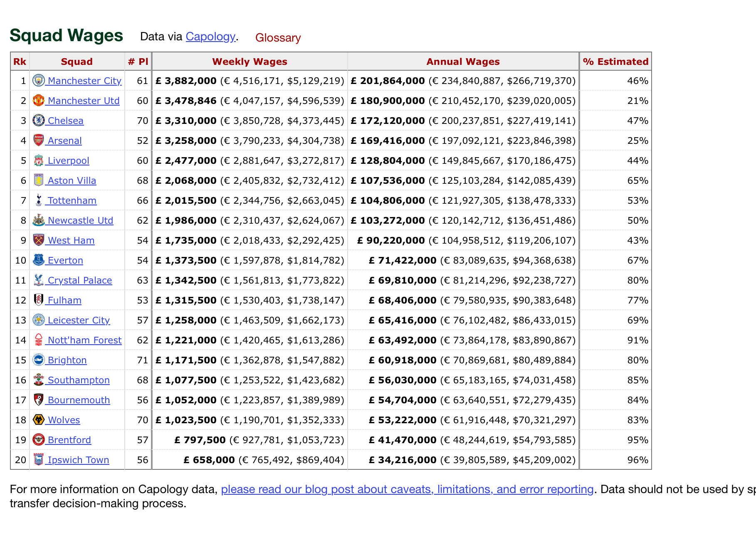The width and height of the screenshot is (756, 533).
Task: Open the Bournemouth squad link
Action: pos(79,400)
